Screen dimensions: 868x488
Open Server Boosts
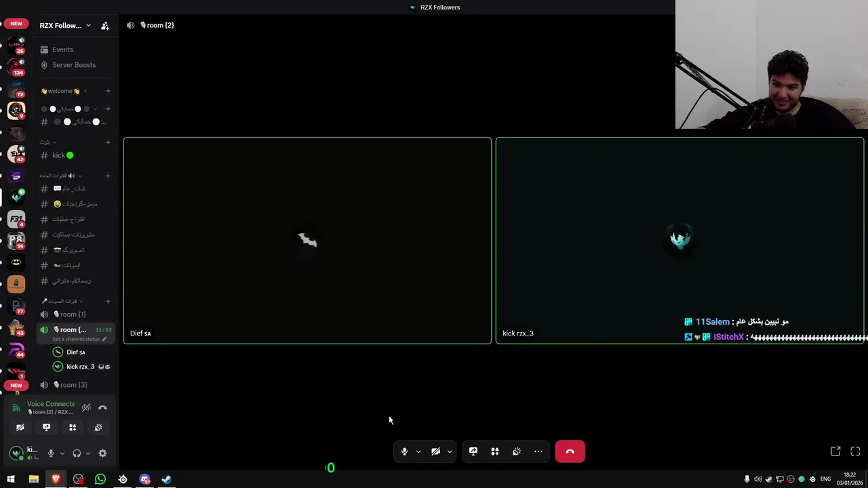tap(74, 65)
